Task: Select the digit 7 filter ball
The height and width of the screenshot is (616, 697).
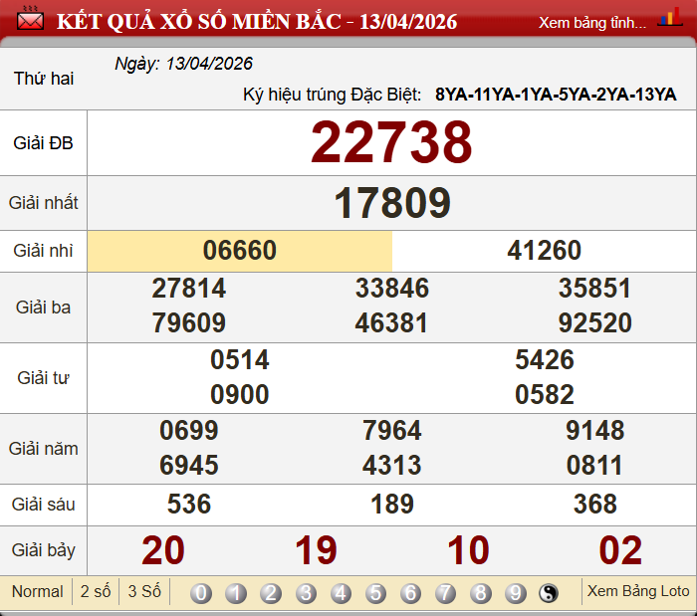Action: pyautogui.click(x=445, y=593)
